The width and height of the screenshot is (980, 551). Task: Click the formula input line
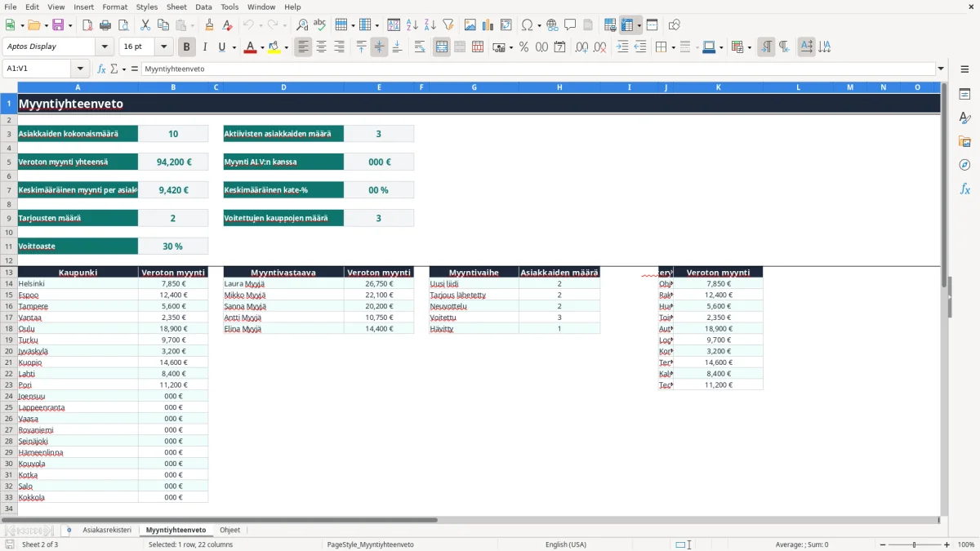point(539,69)
